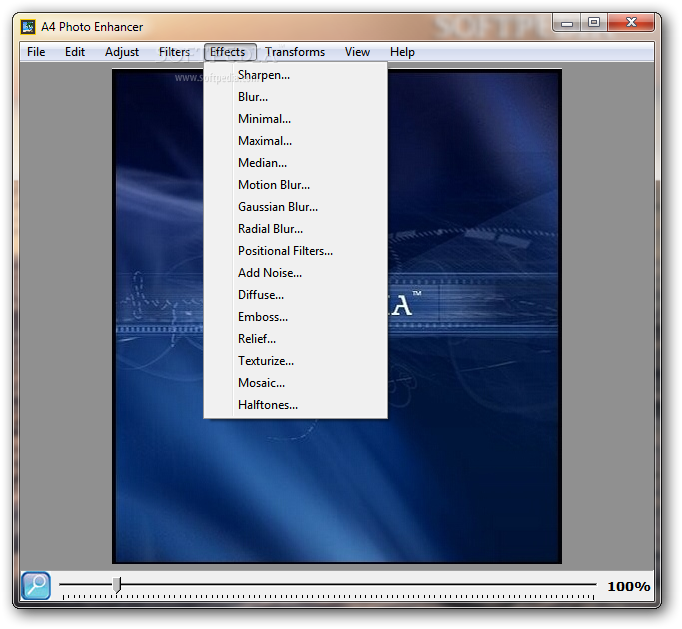Viewport: 682px width, 629px height.
Task: Select the Diffuse... effect
Action: [295, 295]
